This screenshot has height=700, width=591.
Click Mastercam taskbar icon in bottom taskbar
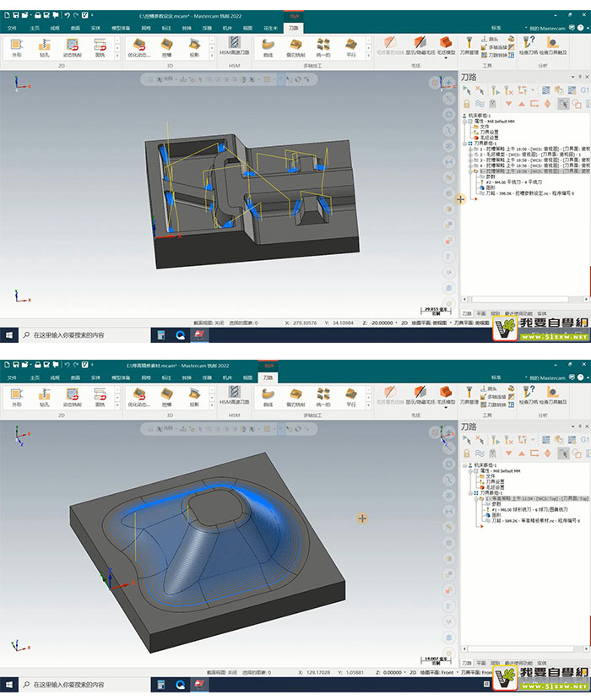pyautogui.click(x=199, y=684)
